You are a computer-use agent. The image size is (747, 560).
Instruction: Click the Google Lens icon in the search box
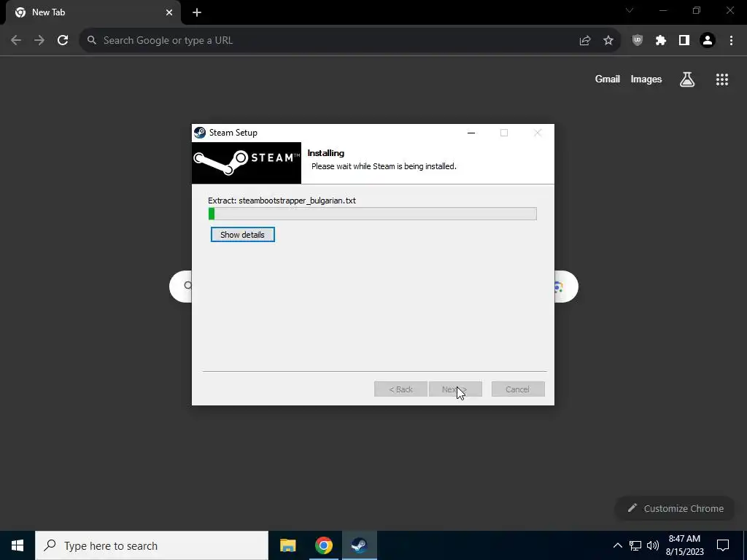[x=559, y=287]
